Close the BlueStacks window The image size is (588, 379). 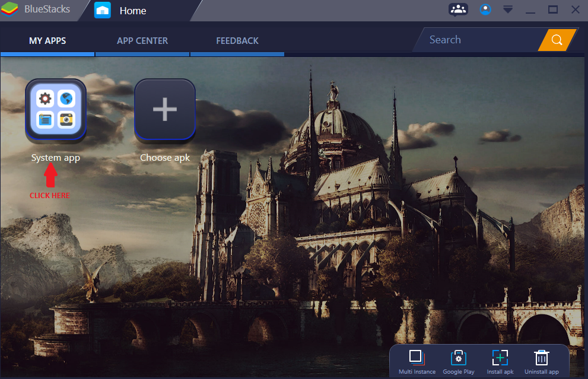click(x=576, y=9)
